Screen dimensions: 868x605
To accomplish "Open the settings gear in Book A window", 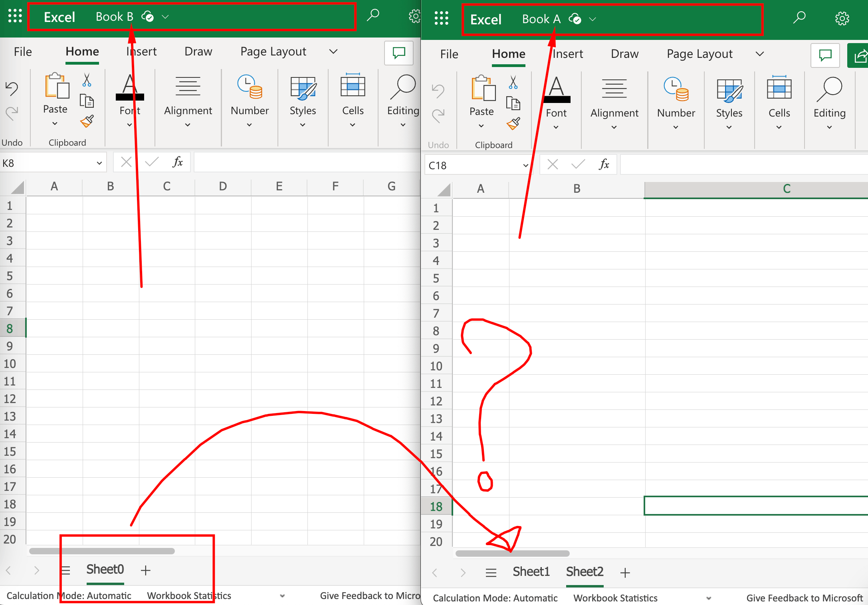I will click(x=842, y=18).
